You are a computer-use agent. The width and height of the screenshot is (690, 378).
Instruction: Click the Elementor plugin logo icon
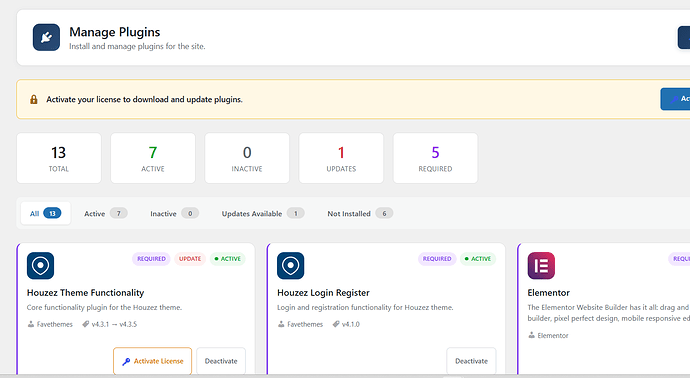click(x=541, y=265)
